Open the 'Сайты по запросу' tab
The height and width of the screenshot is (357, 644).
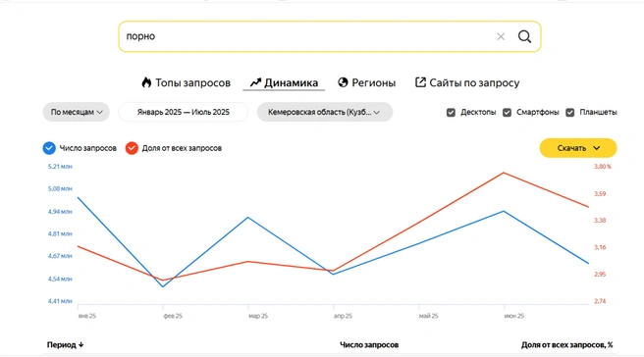(x=467, y=83)
